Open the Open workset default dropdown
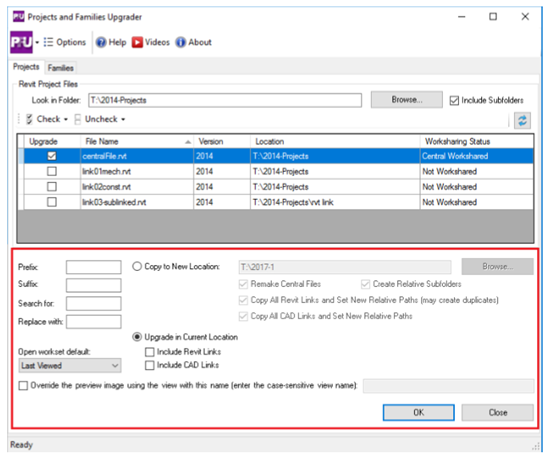Screen dimensions: 550x457 pos(70,365)
